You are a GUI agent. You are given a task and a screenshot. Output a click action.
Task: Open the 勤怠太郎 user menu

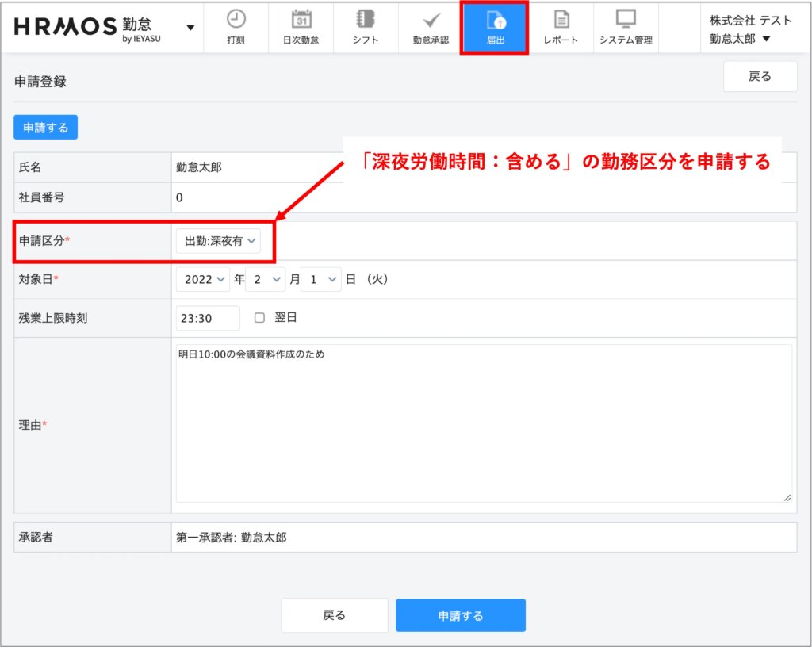(x=739, y=39)
